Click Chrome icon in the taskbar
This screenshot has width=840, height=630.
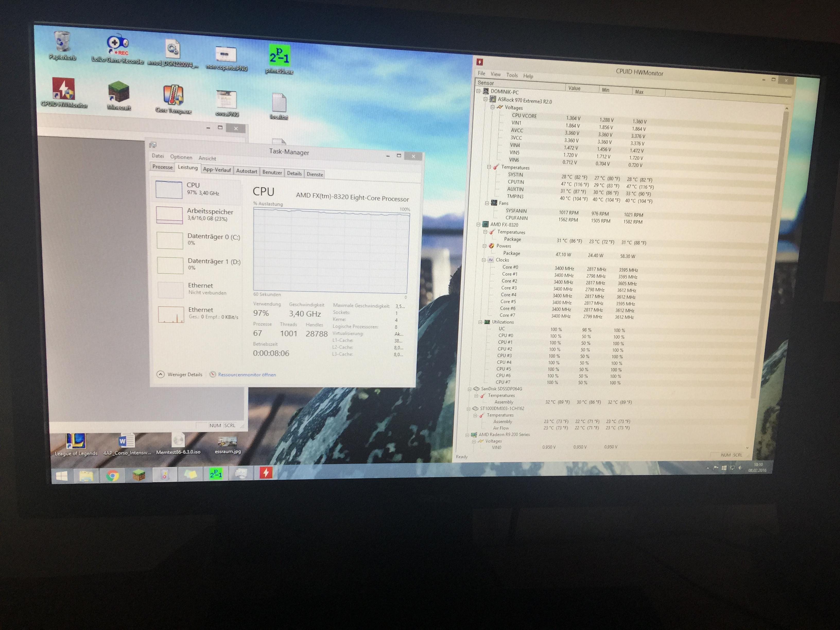[x=112, y=476]
